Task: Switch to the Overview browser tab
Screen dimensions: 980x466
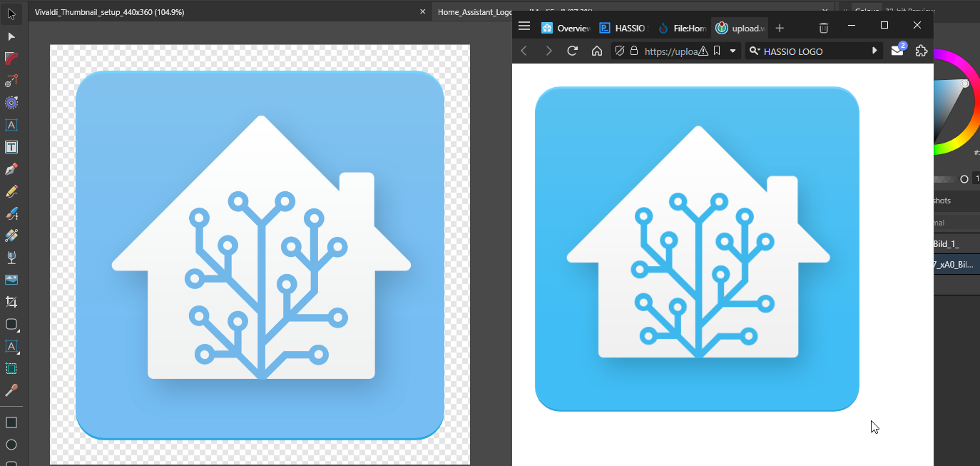Action: (566, 28)
